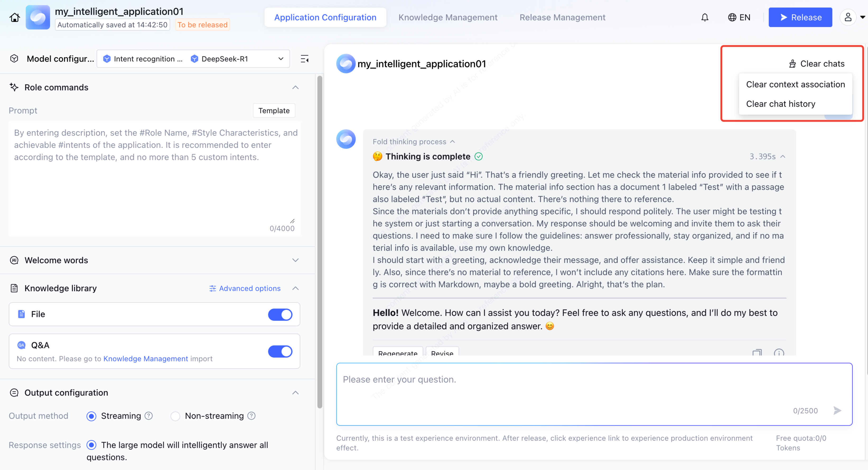Click the blue Release button
This screenshot has width=868, height=470.
point(800,17)
